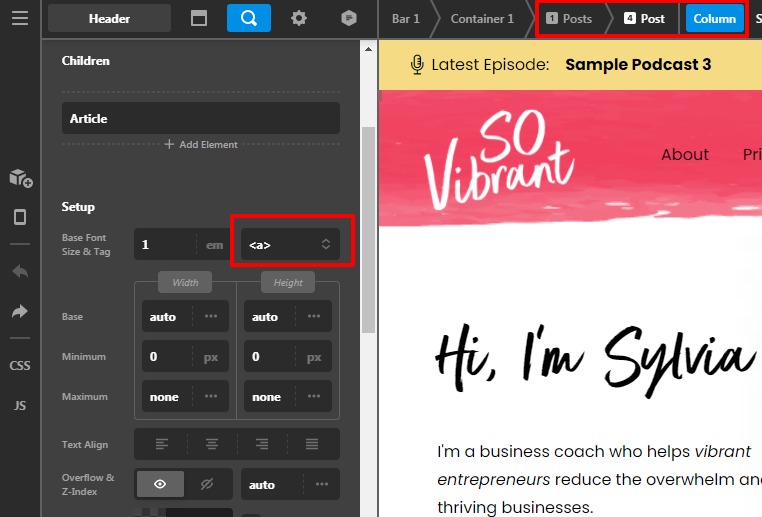762x517 pixels.
Task: Set overflow visible eye icon
Action: (x=160, y=484)
